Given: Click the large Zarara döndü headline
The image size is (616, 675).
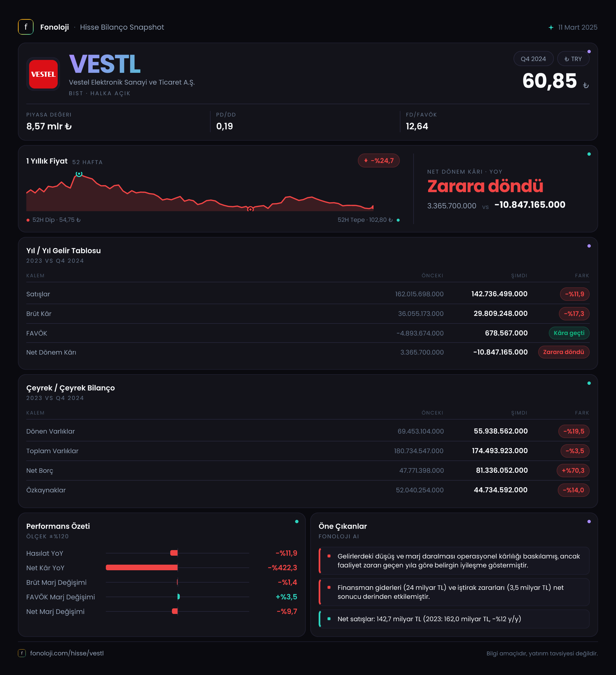Looking at the screenshot, I should [485, 186].
